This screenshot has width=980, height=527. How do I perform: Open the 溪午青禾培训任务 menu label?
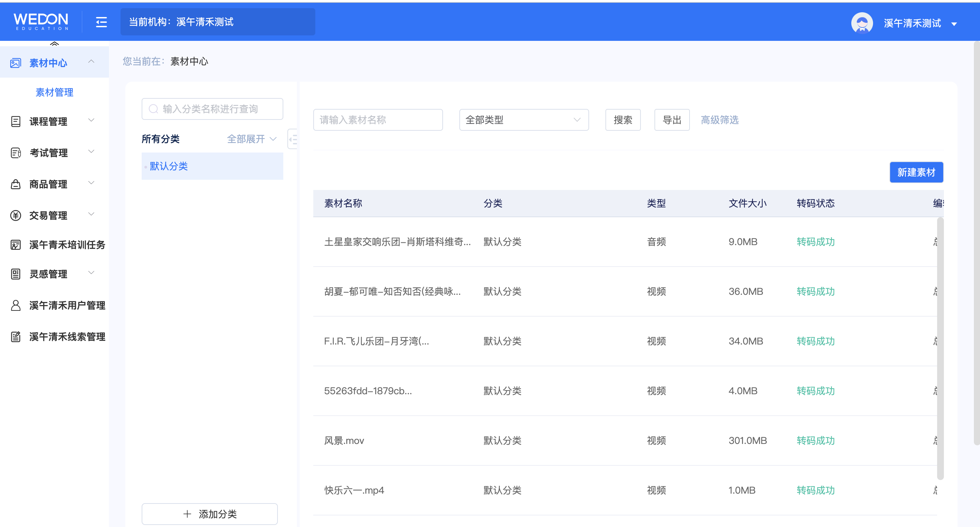point(67,244)
